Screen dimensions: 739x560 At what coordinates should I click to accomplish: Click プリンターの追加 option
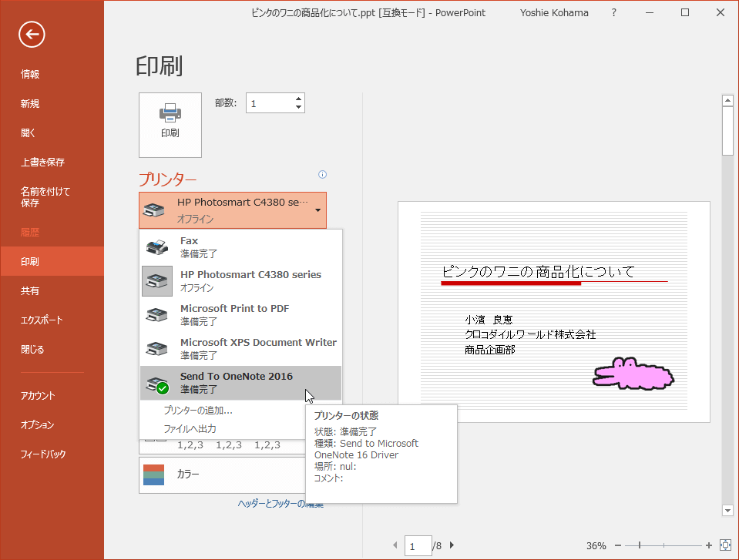click(x=198, y=411)
